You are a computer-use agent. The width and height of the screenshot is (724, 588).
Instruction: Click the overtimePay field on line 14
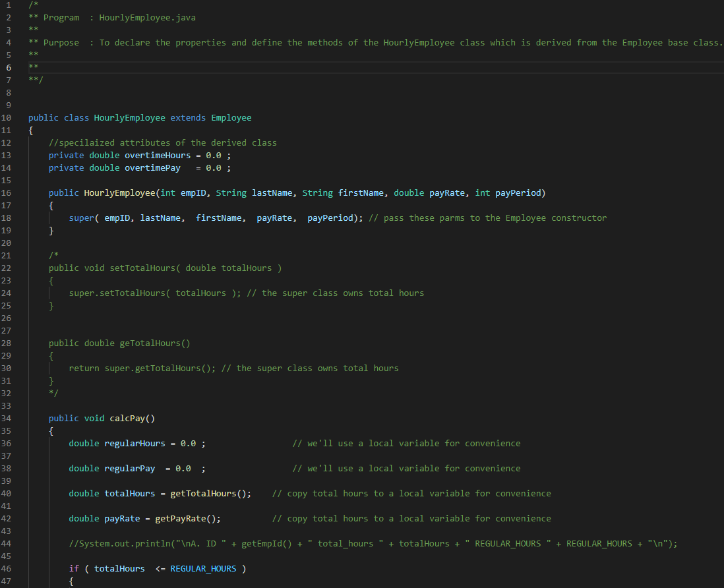152,167
